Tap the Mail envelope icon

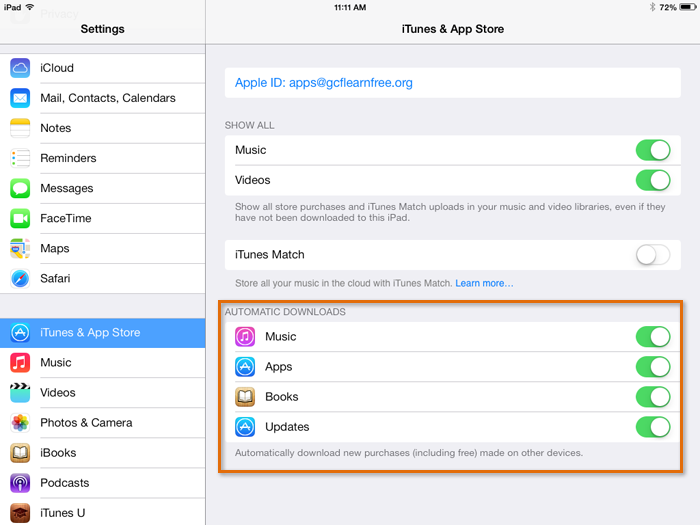click(20, 98)
